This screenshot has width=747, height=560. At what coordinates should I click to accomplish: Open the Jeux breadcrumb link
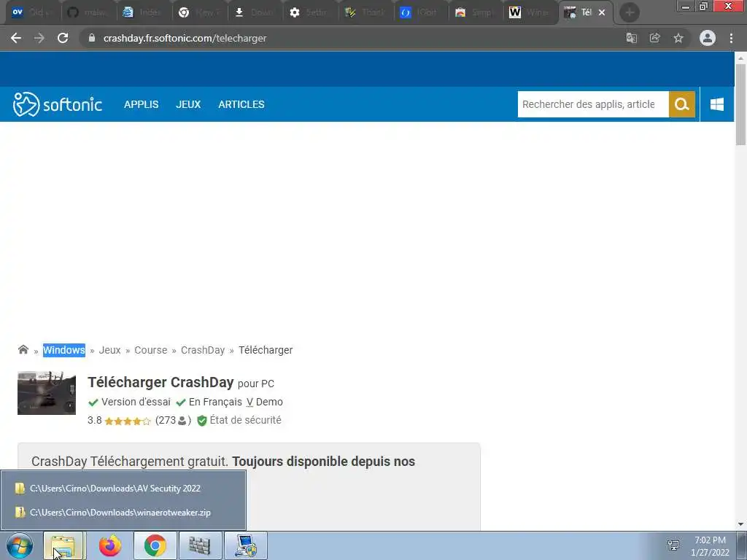[109, 350]
